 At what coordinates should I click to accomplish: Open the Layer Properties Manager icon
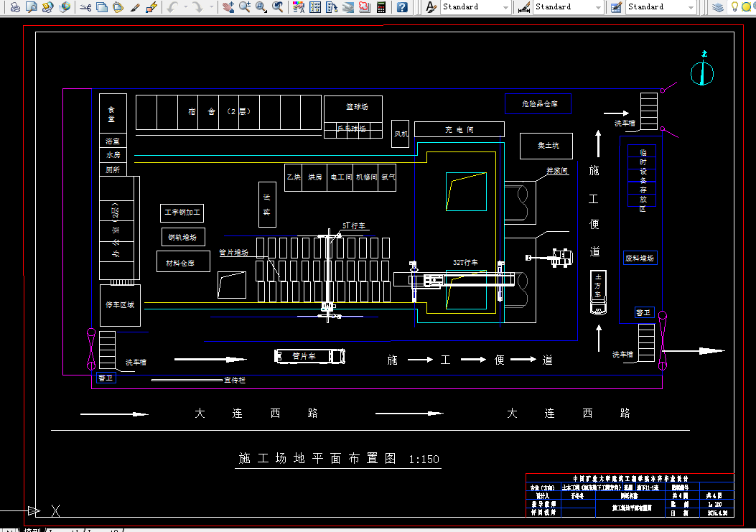click(x=717, y=6)
